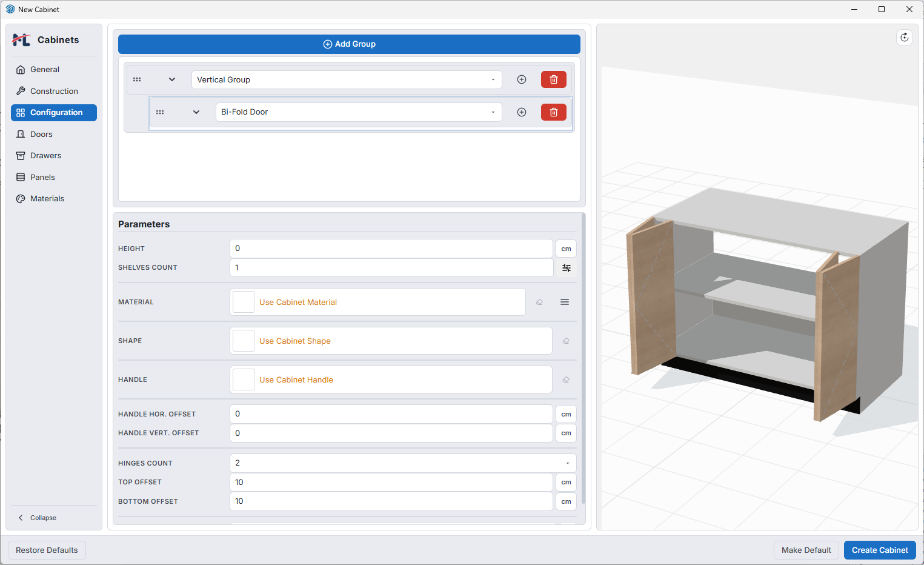Viewport: 924px width, 565px height.
Task: Click the Handle Vert. Offset field
Action: pyautogui.click(x=391, y=433)
